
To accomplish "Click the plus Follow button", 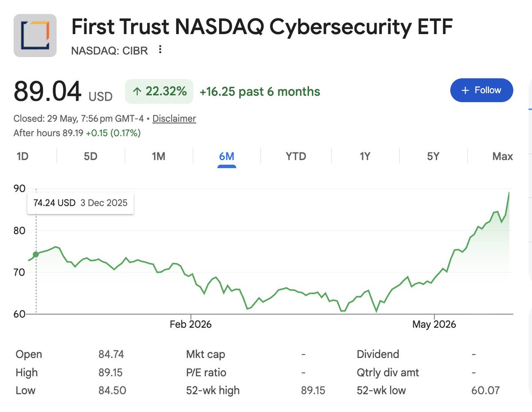I will click(x=481, y=90).
